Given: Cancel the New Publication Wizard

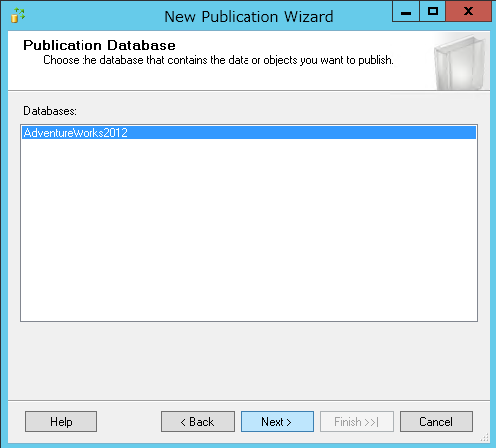Looking at the screenshot, I should click(436, 421).
